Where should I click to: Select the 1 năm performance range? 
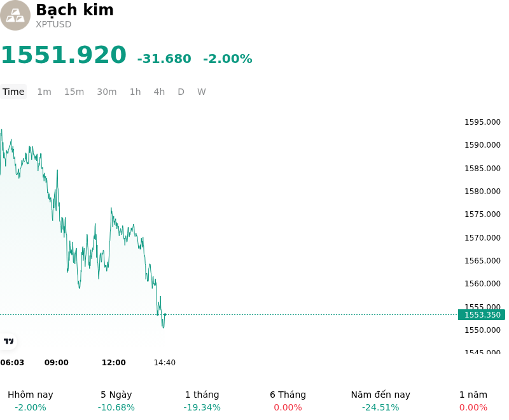point(473,401)
